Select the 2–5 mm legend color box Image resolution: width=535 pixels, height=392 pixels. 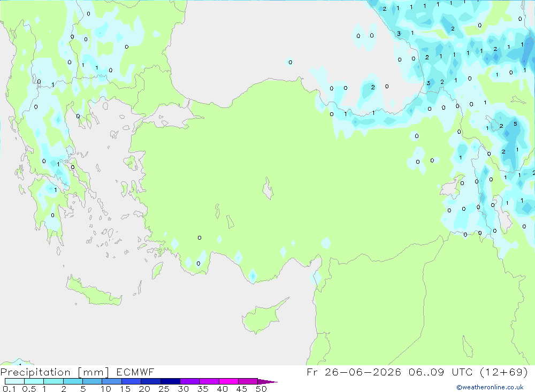(x=73, y=381)
